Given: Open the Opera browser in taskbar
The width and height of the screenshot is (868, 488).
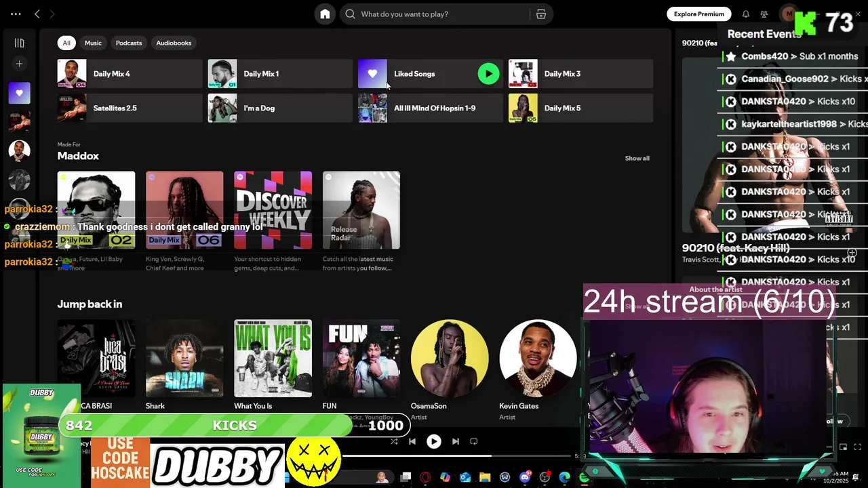Looking at the screenshot, I should [x=425, y=477].
